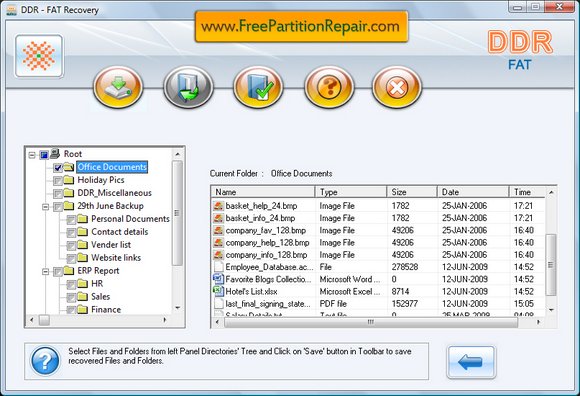
Task: Click basket_info_24.bmp image file icon
Action: (x=218, y=218)
